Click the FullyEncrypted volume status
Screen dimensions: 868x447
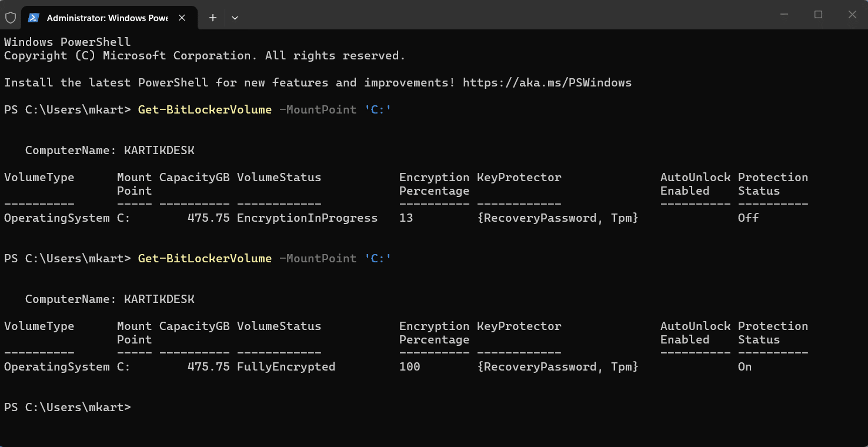click(x=286, y=366)
